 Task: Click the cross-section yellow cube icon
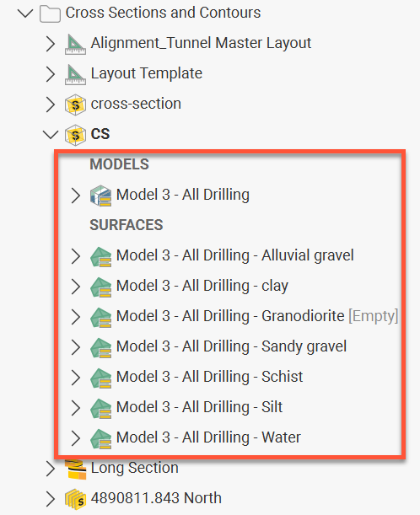[75, 105]
